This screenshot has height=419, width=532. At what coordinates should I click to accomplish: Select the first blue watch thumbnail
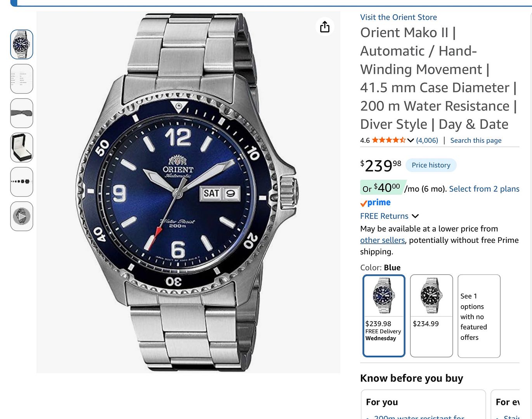coord(22,44)
